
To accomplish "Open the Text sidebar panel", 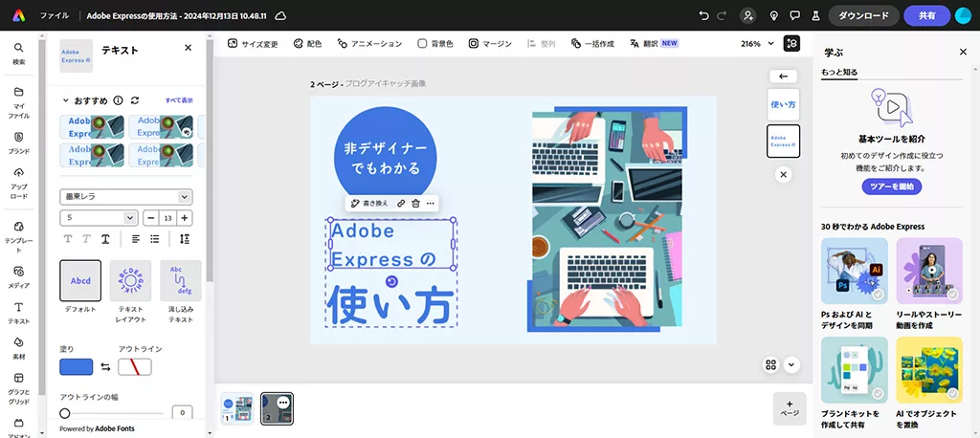I will coord(19,313).
